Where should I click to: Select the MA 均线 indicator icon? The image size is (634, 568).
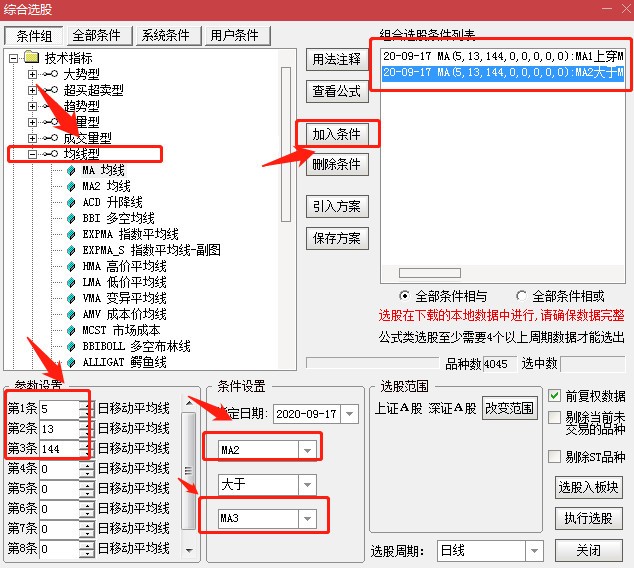[x=71, y=171]
